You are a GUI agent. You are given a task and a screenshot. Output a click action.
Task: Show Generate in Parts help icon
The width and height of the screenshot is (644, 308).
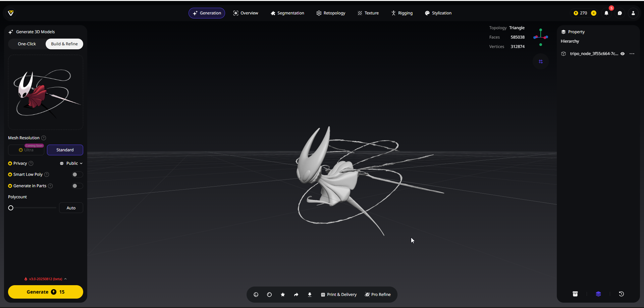pos(50,186)
